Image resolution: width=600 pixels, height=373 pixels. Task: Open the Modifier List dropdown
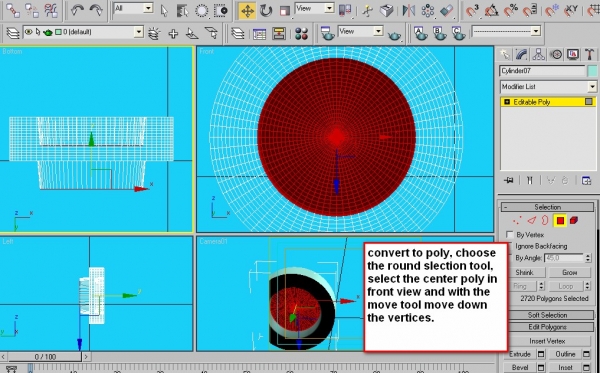(x=548, y=87)
